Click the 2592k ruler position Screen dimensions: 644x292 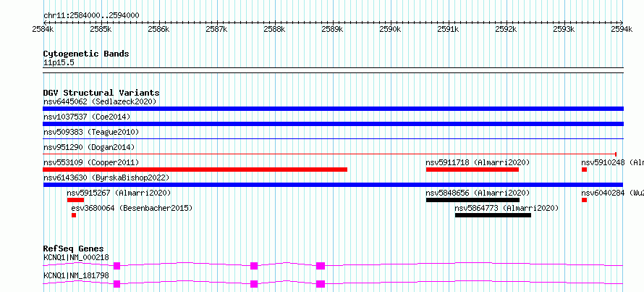pos(507,29)
